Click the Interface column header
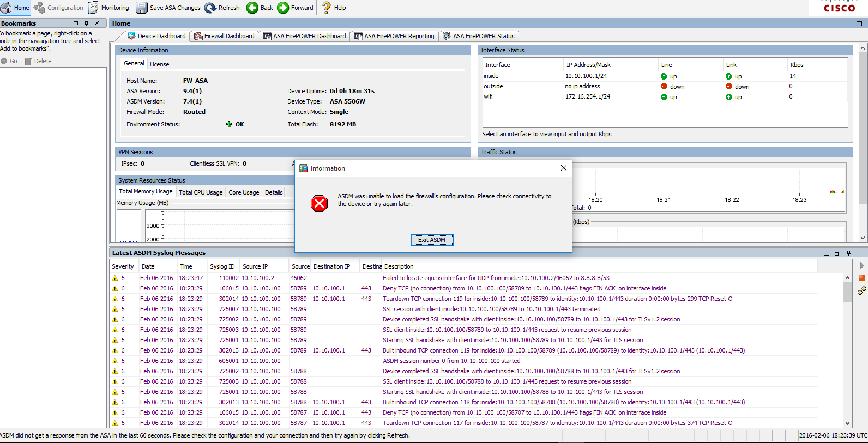868x443 pixels. tap(523, 65)
